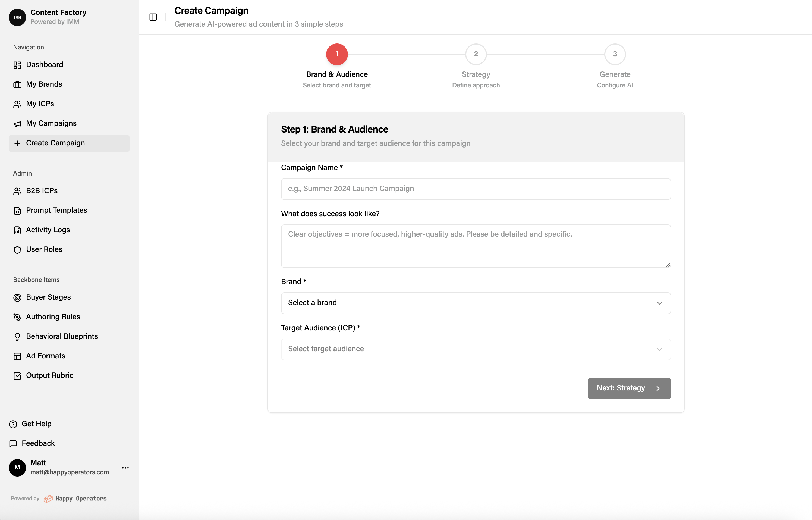The height and width of the screenshot is (520, 812).
Task: Jump to the Strategy step indicator
Action: pos(476,54)
